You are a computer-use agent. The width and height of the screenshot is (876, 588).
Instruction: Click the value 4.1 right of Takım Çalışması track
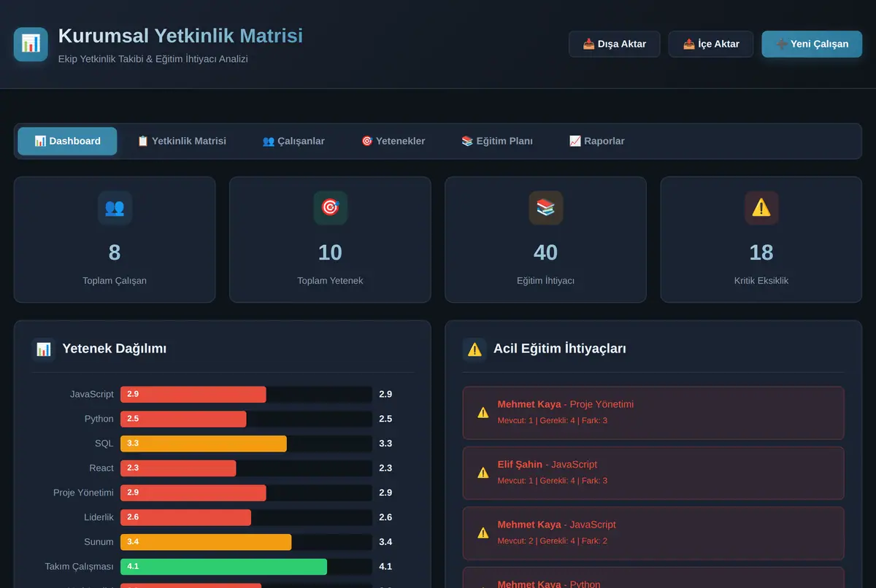click(385, 566)
